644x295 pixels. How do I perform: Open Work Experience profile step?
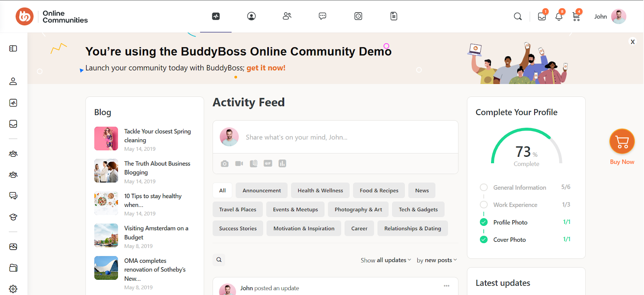(515, 205)
